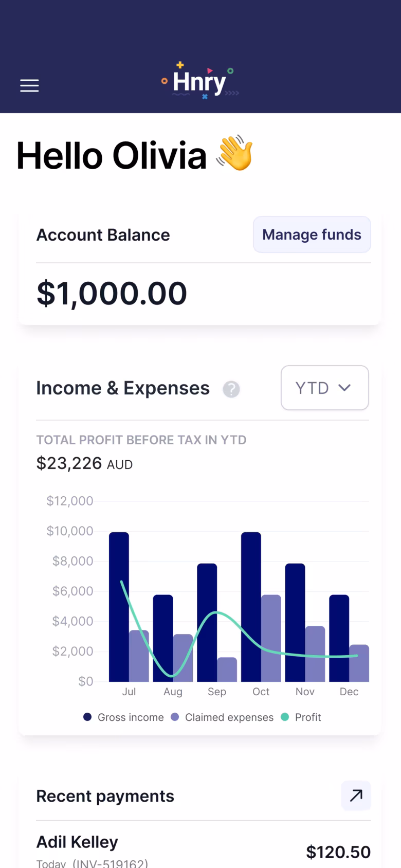Click the YTD dropdown chevron arrow
401x868 pixels.
tap(344, 388)
